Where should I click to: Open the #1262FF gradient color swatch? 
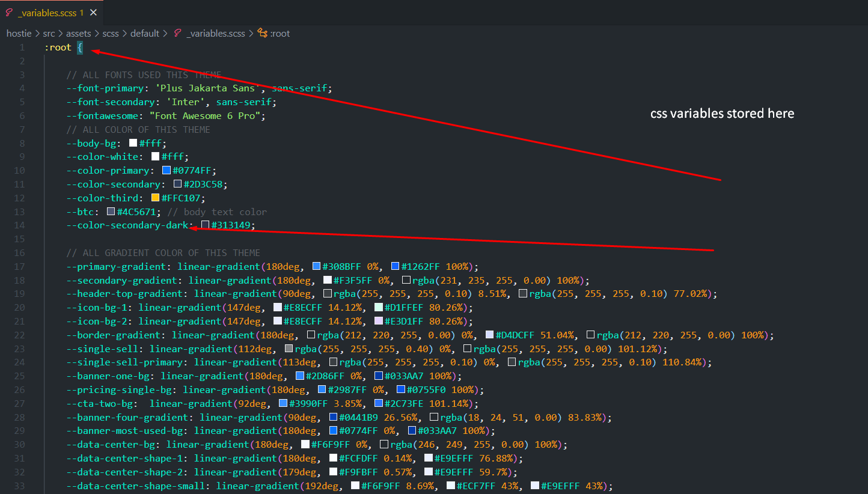click(x=395, y=266)
